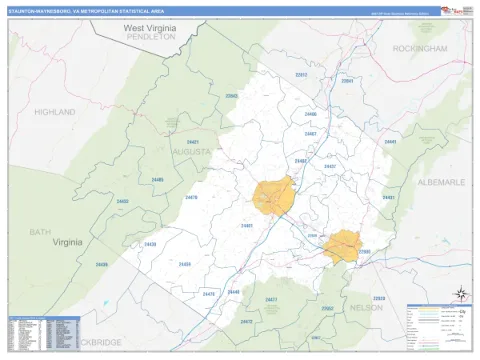Click the HIGHLAND county label
The width and height of the screenshot is (480, 360).
click(55, 112)
